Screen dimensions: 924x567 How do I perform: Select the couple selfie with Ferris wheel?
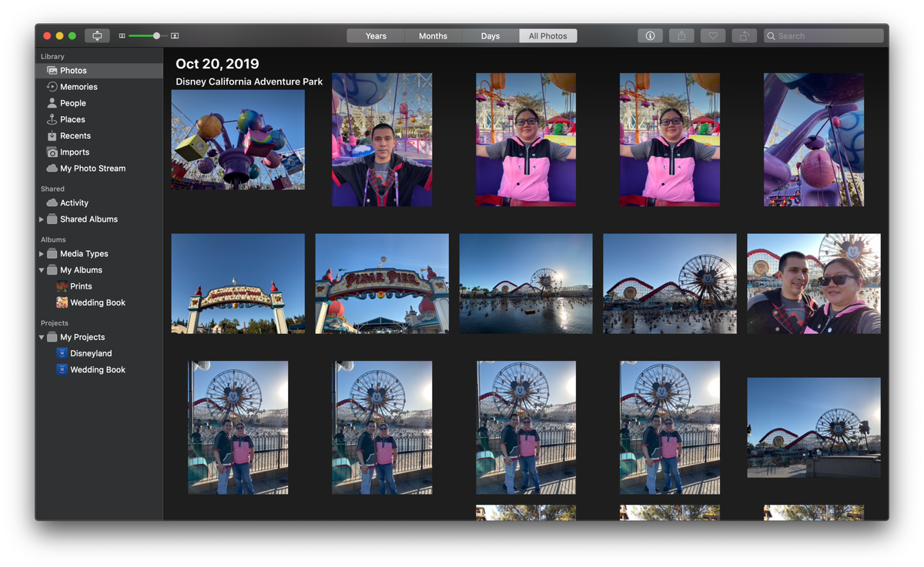point(814,284)
